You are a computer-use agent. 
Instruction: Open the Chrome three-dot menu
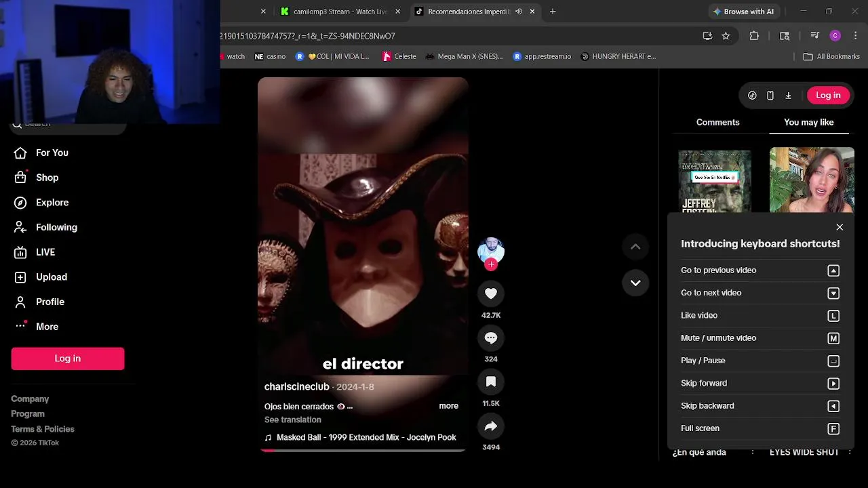(x=855, y=36)
